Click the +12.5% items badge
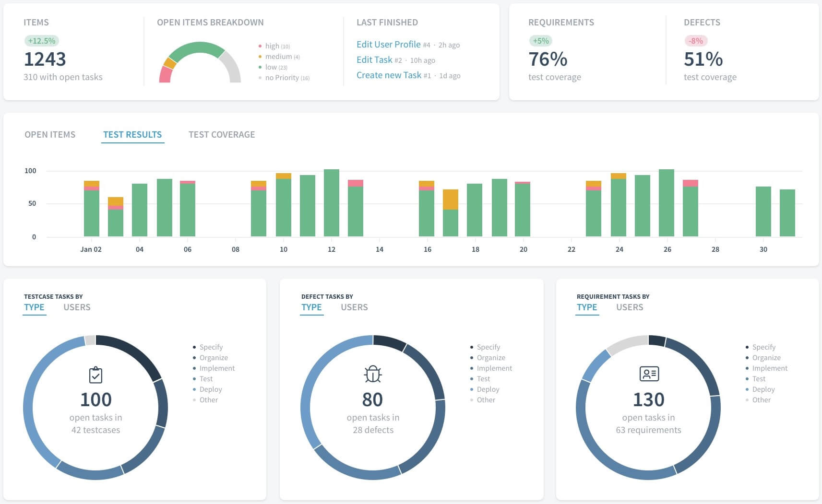 42,41
